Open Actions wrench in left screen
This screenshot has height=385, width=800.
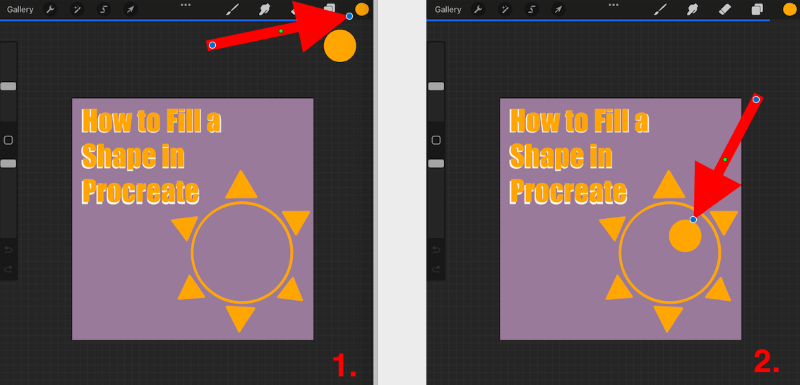[50, 10]
